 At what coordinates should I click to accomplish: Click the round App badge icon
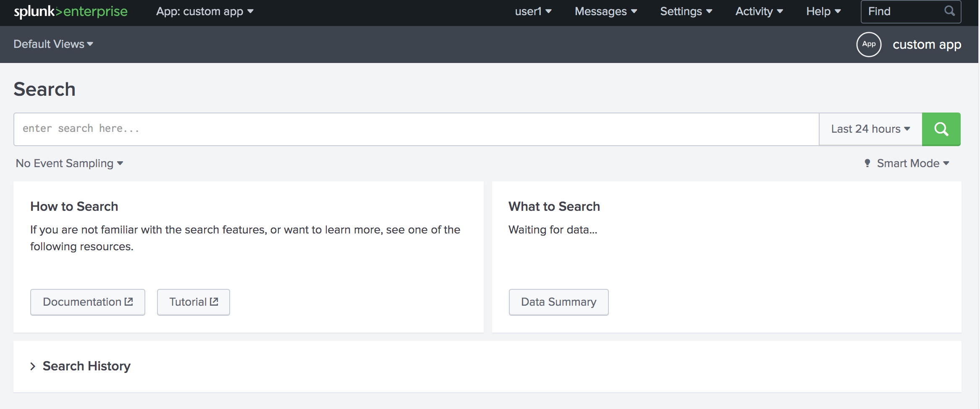pos(869,44)
